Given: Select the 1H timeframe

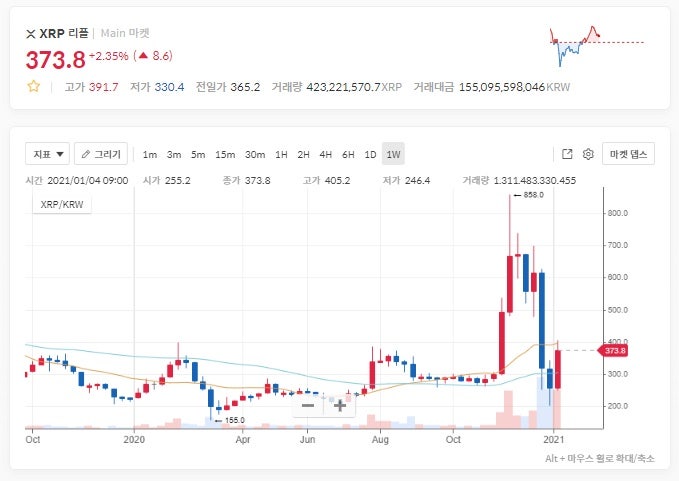Looking at the screenshot, I should pos(281,155).
